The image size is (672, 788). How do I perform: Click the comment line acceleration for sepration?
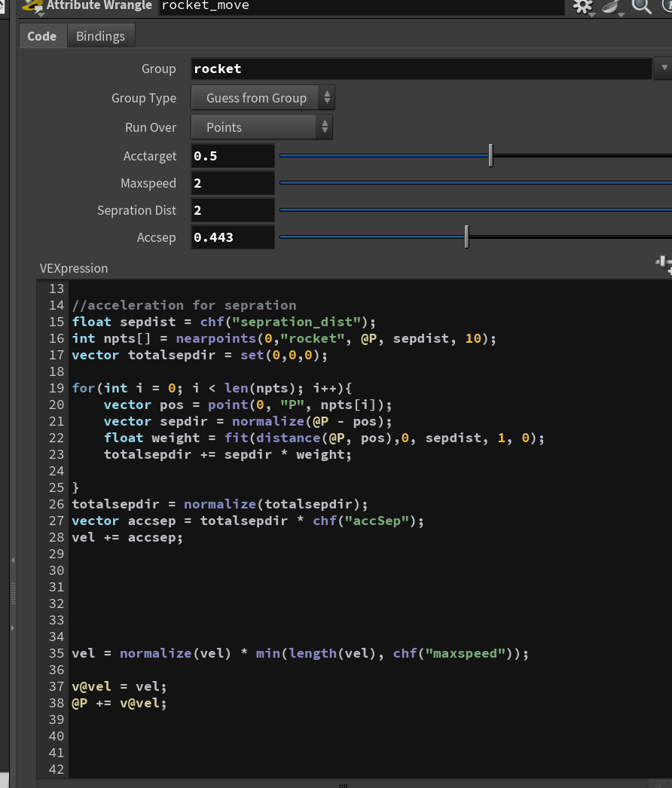point(184,305)
